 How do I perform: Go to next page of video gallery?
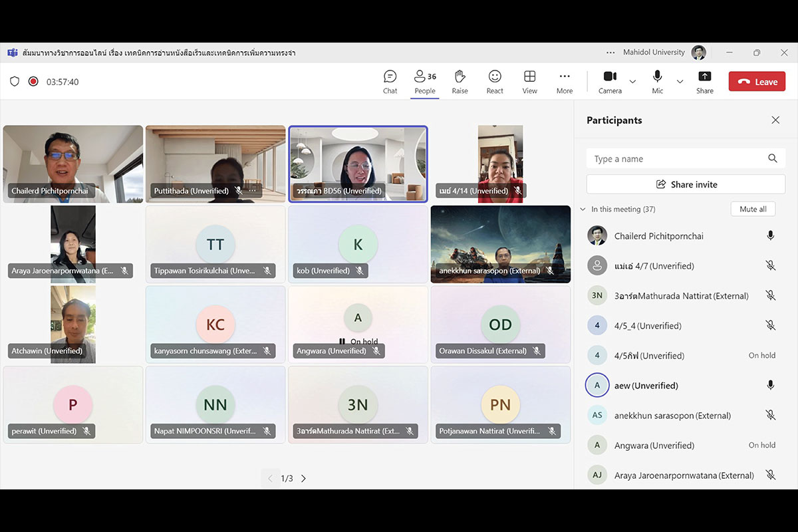(x=304, y=478)
